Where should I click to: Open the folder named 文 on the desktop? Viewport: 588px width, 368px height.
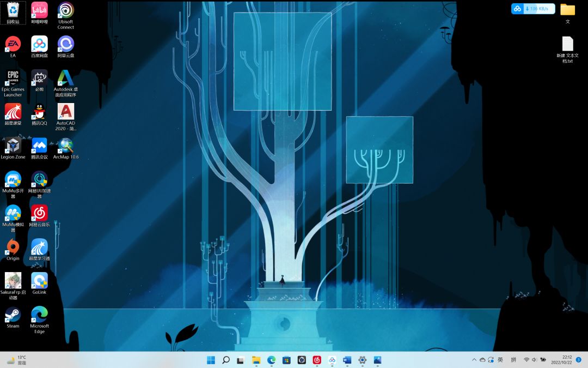567,13
